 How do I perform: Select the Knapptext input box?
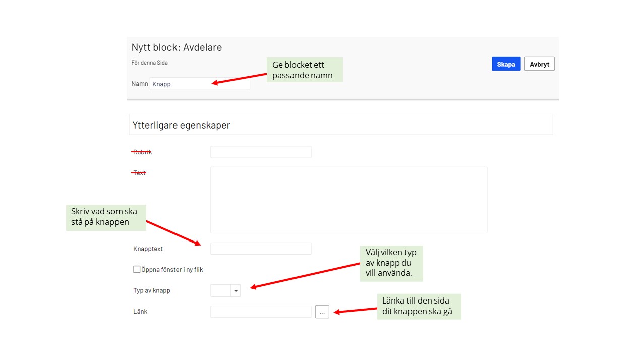coord(261,249)
